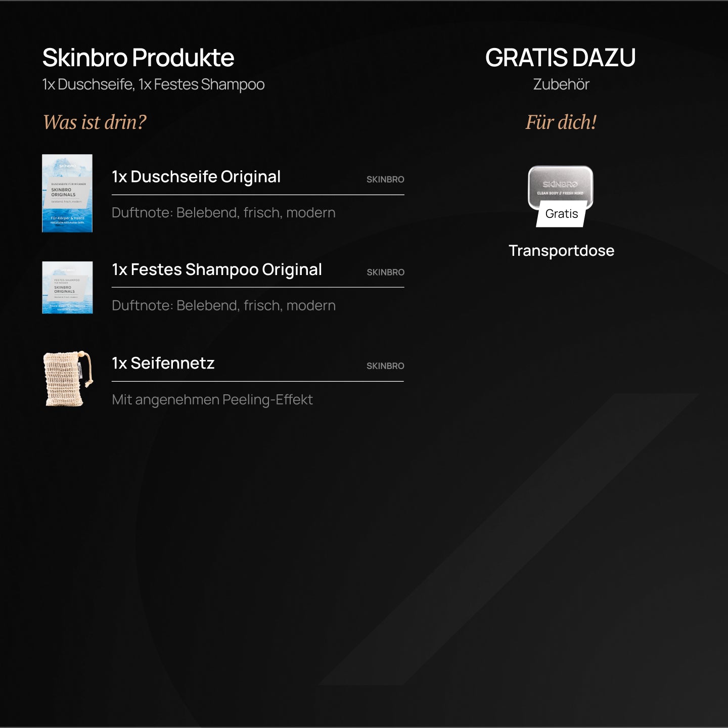Click SKINBRO brand label beside Seifennetz
The height and width of the screenshot is (728, 728).
pyautogui.click(x=385, y=366)
